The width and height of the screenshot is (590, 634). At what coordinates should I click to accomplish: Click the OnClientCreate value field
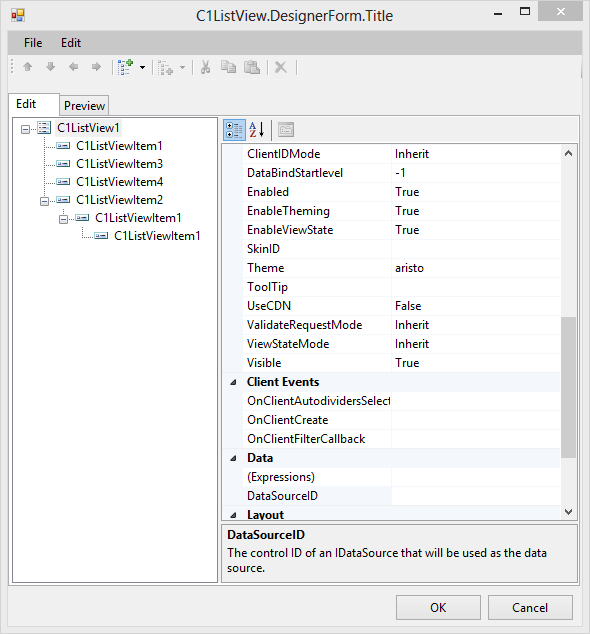[x=476, y=420]
